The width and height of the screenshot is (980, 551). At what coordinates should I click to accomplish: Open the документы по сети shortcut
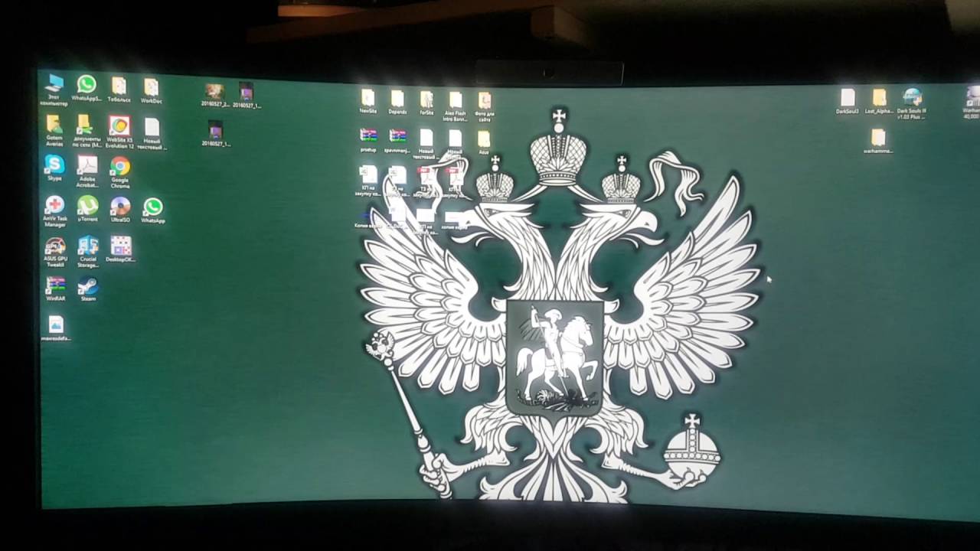(x=86, y=130)
